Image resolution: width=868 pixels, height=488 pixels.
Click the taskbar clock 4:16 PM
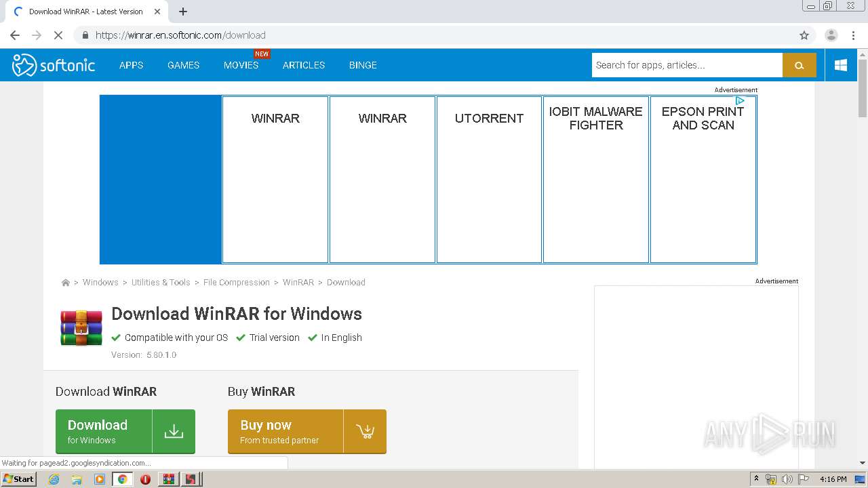[x=833, y=479]
